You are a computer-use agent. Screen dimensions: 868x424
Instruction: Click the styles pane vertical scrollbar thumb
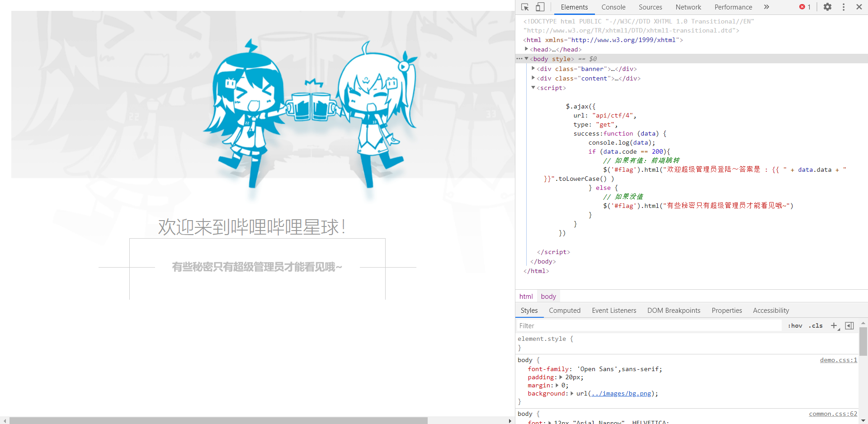tap(863, 341)
